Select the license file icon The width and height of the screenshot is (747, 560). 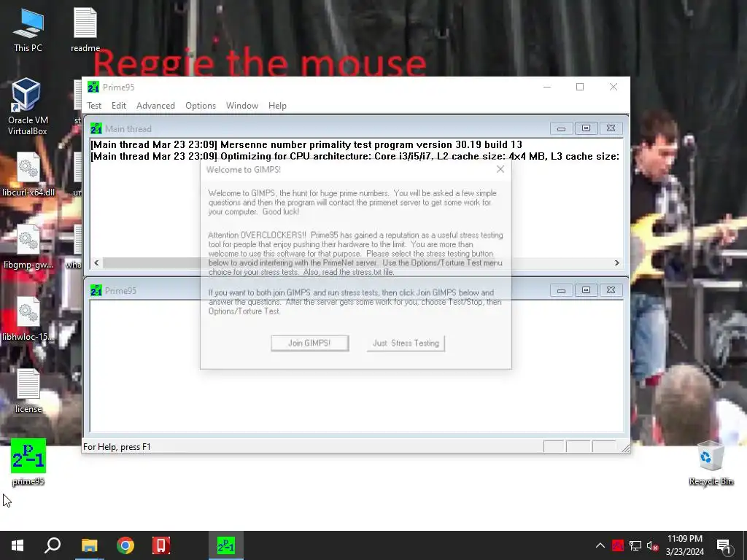tap(28, 392)
